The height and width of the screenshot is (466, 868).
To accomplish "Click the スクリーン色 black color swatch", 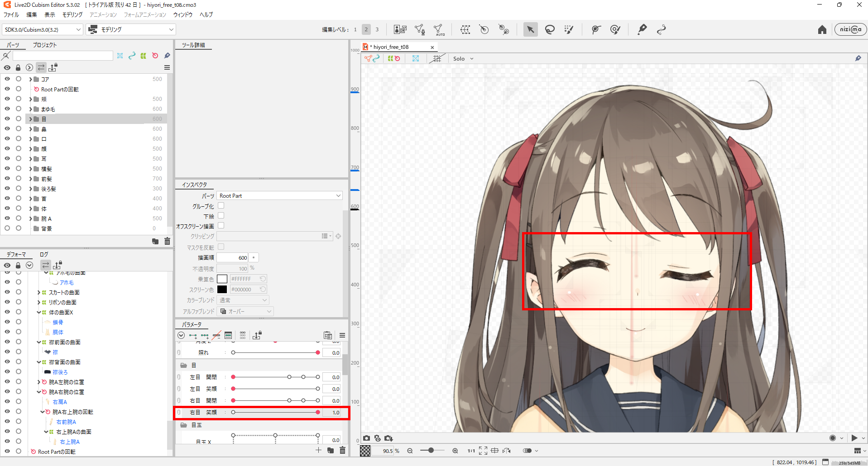I will pyautogui.click(x=222, y=289).
